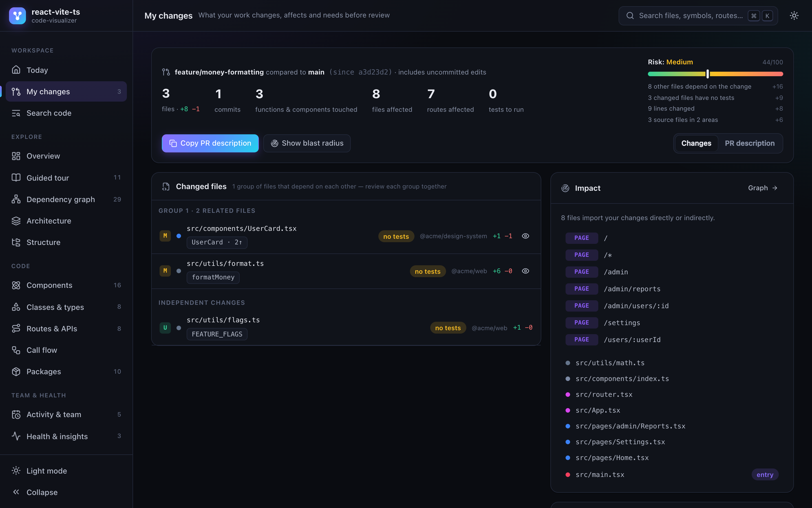The width and height of the screenshot is (812, 508).
Task: Click Show blast radius button
Action: [307, 143]
